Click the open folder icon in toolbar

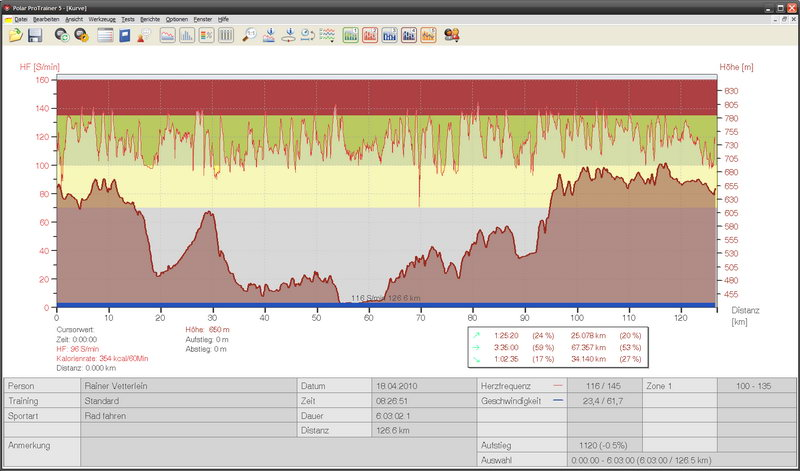15,35
